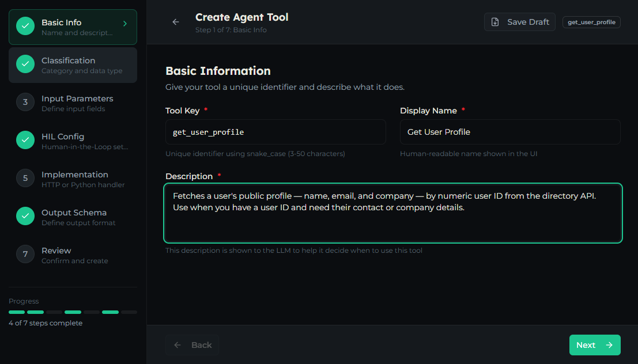Screen dimensions: 638x364
Task: Open the HIL Config step
Action: [73, 141]
